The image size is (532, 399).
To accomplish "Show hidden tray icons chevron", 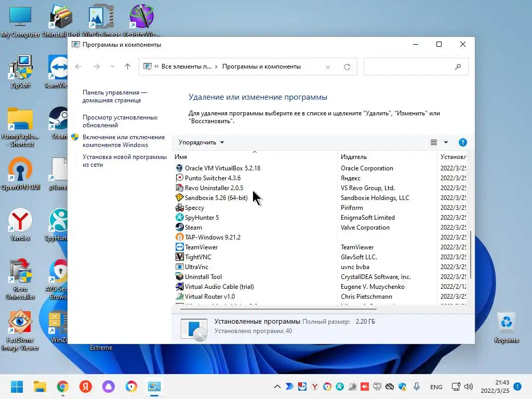I will (277, 387).
